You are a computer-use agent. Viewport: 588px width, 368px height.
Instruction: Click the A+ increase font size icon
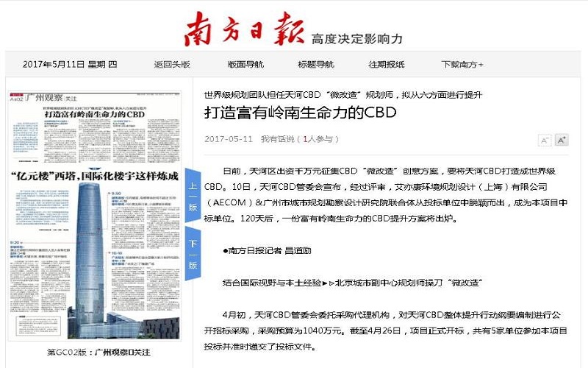point(562,140)
